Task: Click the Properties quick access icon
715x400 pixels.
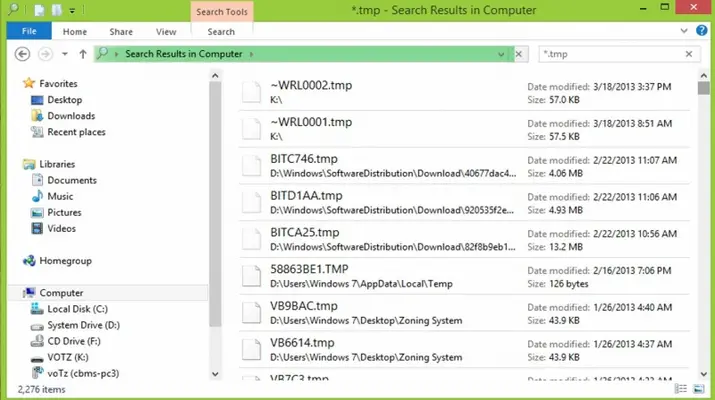Action: coord(40,10)
